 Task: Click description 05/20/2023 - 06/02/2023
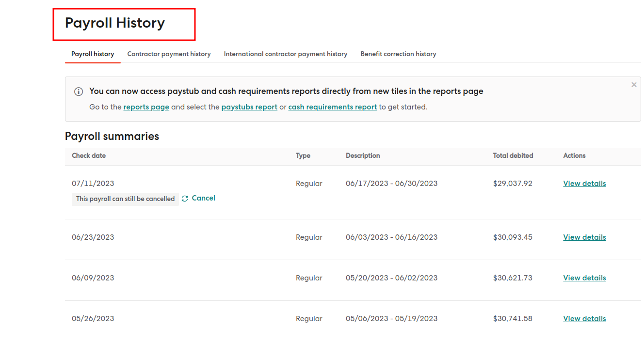[x=391, y=278]
